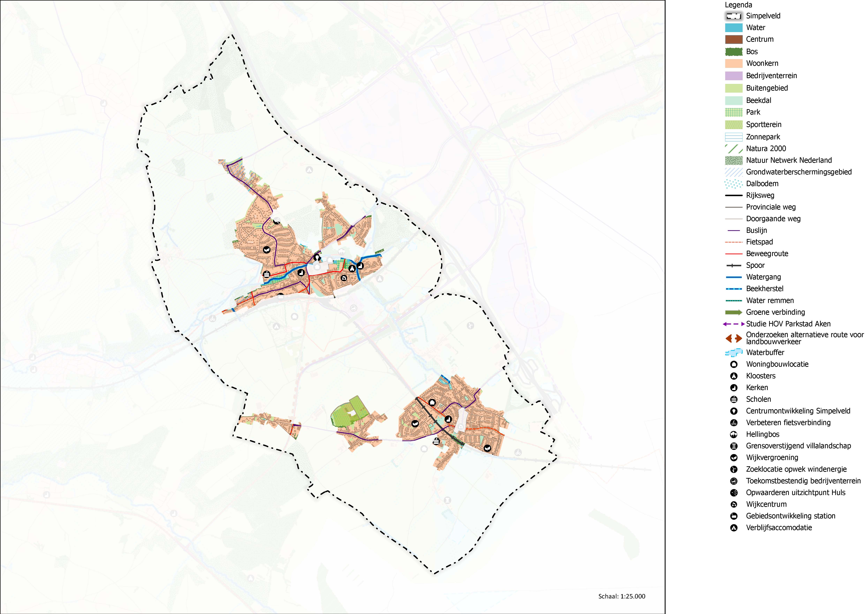The height and width of the screenshot is (614, 868).
Task: Click the Scholen symbol in the legend
Action: (x=734, y=399)
